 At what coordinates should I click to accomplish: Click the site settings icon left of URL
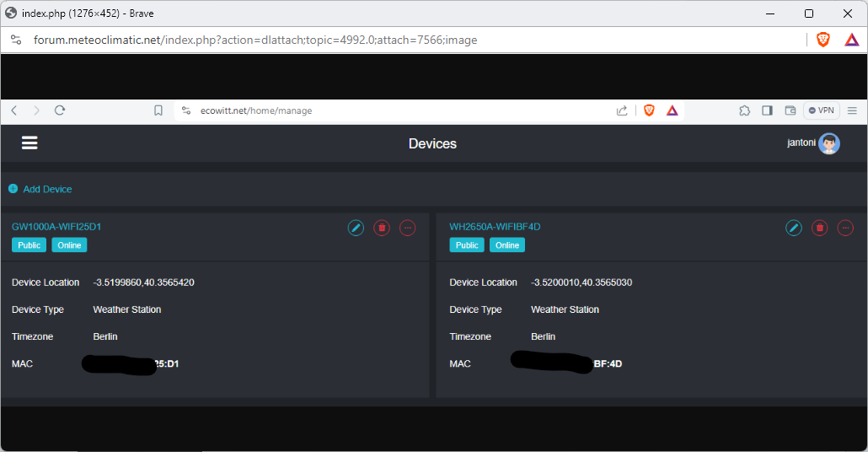[x=16, y=40]
